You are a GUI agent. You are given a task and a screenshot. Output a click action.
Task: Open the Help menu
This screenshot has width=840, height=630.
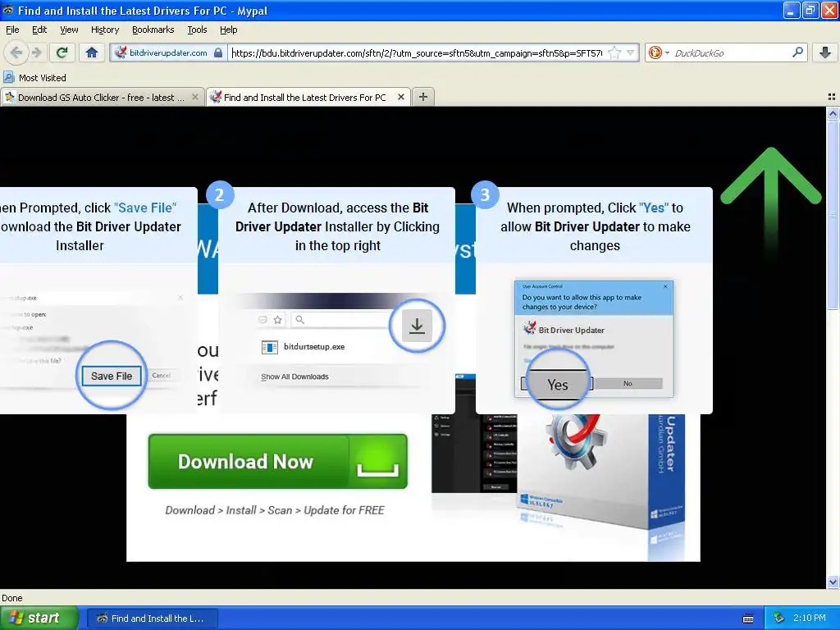(x=228, y=30)
